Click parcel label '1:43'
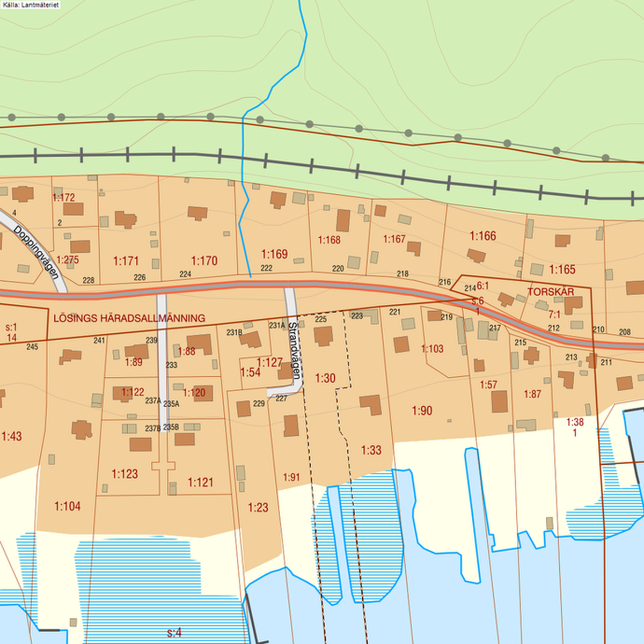Viewport: 644px width, 644px height. tap(12, 437)
